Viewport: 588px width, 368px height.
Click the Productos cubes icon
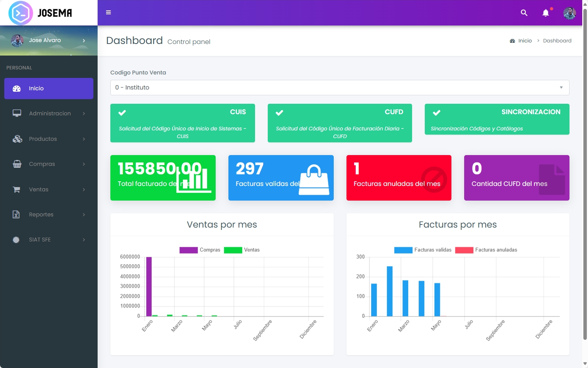(x=17, y=139)
